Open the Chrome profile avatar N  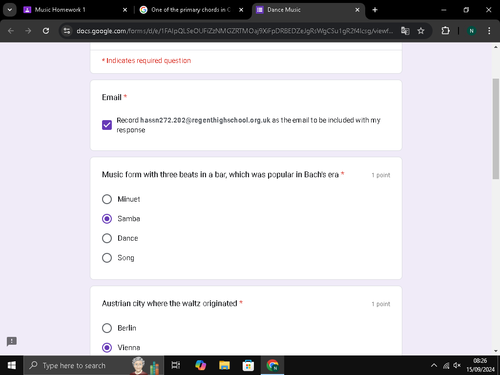pos(471,31)
